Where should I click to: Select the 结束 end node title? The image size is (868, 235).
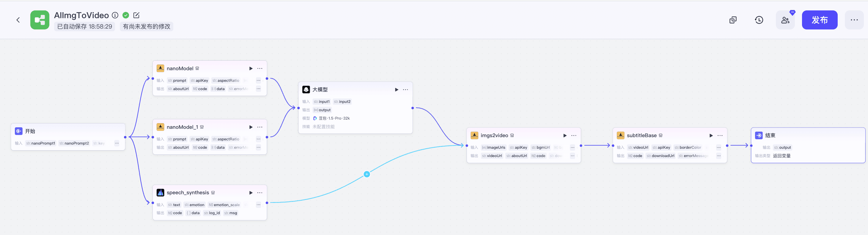[770, 136]
